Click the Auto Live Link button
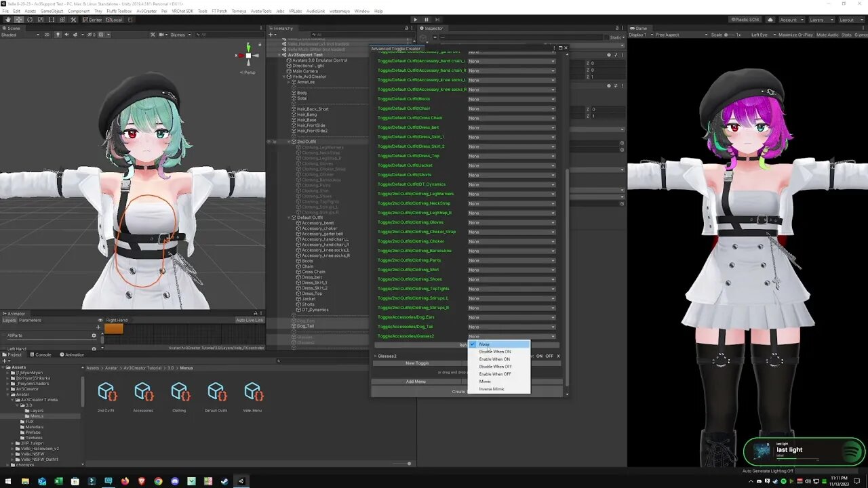Viewport: 868px width, 488px height. (x=250, y=320)
